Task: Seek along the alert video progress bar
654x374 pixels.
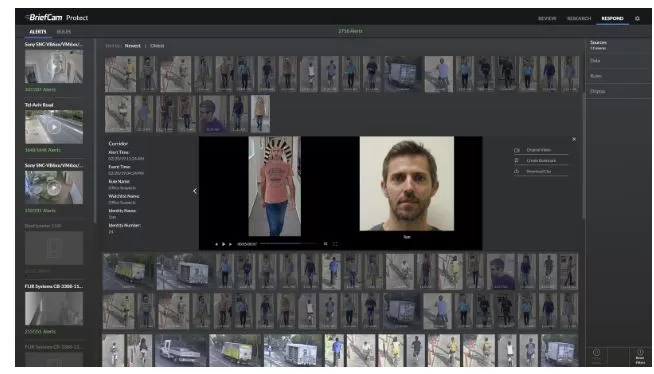Action: (x=288, y=244)
